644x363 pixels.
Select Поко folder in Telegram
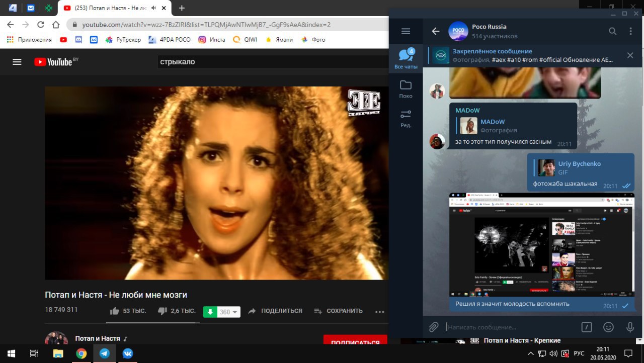pyautogui.click(x=406, y=89)
